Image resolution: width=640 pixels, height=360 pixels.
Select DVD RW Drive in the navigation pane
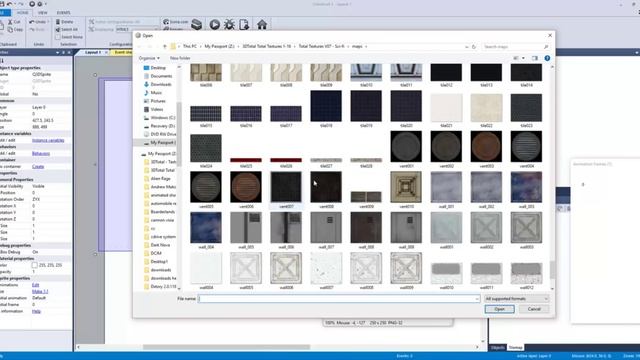160,134
